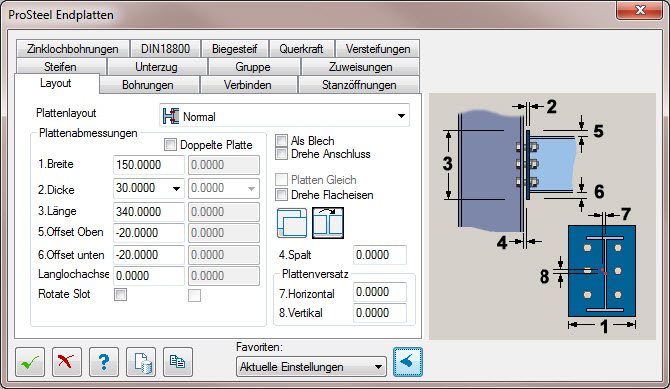Open the Favoriten Aktuelle Einstellungen dropdown

(311, 367)
